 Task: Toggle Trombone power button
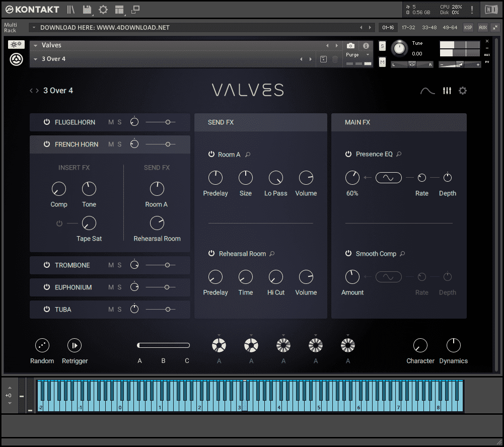[x=47, y=265]
